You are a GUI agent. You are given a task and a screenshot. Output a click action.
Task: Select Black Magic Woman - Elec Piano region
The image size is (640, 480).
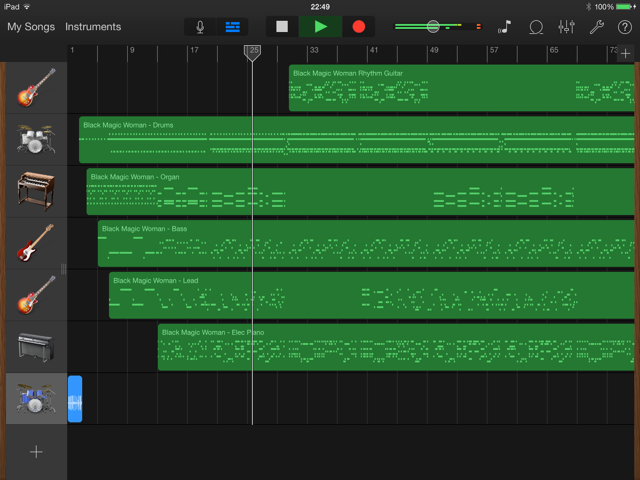(396, 347)
